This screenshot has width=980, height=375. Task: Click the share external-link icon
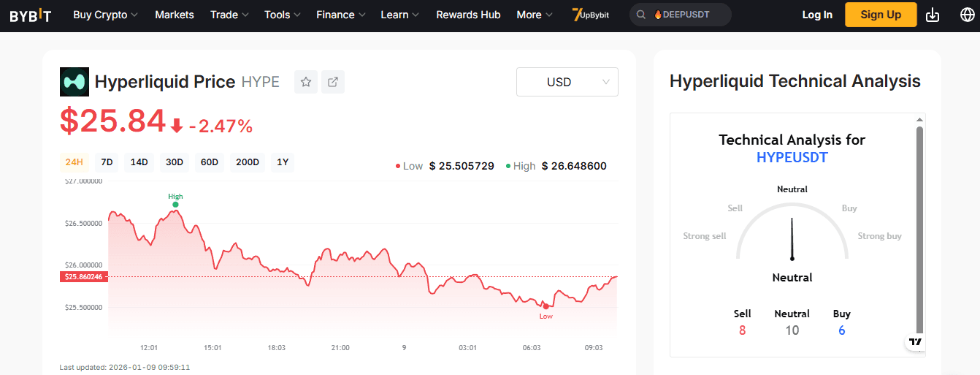(x=333, y=82)
